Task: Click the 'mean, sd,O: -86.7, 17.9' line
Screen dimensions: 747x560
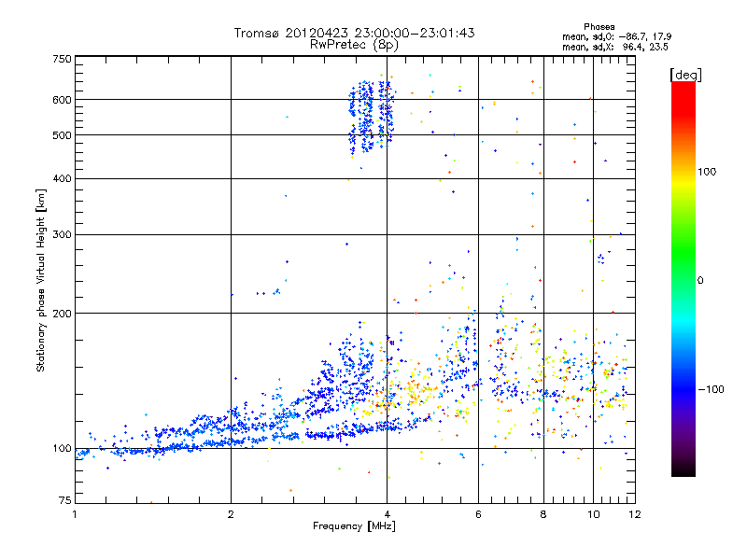Action: pyautogui.click(x=616, y=36)
